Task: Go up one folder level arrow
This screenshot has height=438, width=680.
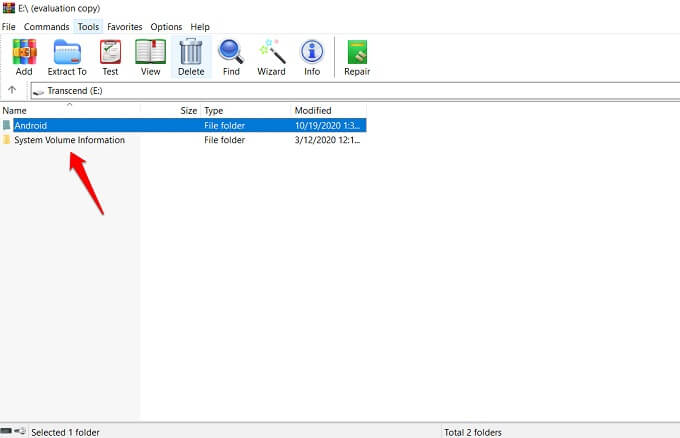Action: click(x=12, y=90)
